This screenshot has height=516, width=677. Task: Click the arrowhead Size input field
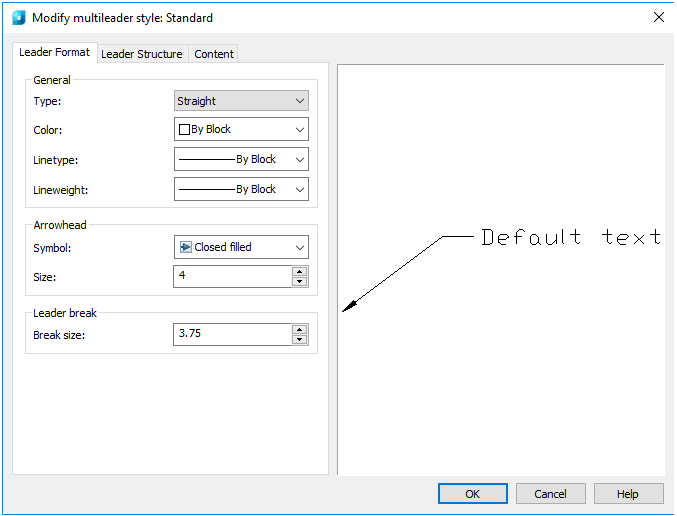232,276
